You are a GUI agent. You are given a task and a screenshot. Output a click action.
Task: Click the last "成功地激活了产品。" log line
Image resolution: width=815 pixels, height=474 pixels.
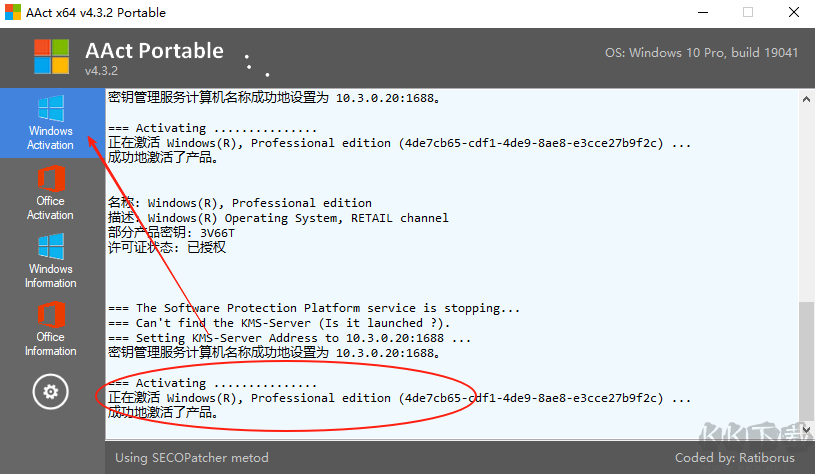[163, 413]
